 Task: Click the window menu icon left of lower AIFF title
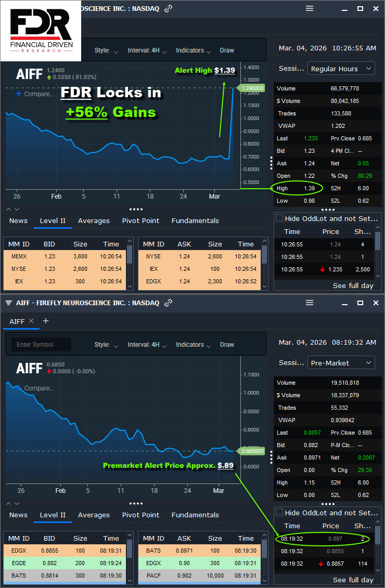(9, 303)
